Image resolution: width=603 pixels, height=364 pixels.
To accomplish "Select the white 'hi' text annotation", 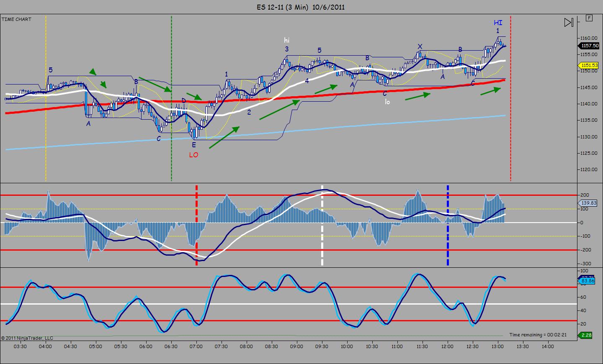I will click(286, 40).
